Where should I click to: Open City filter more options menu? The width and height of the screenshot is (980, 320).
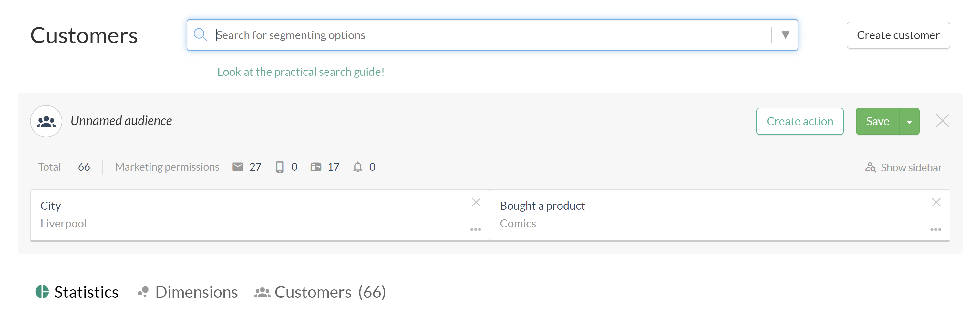click(x=476, y=230)
